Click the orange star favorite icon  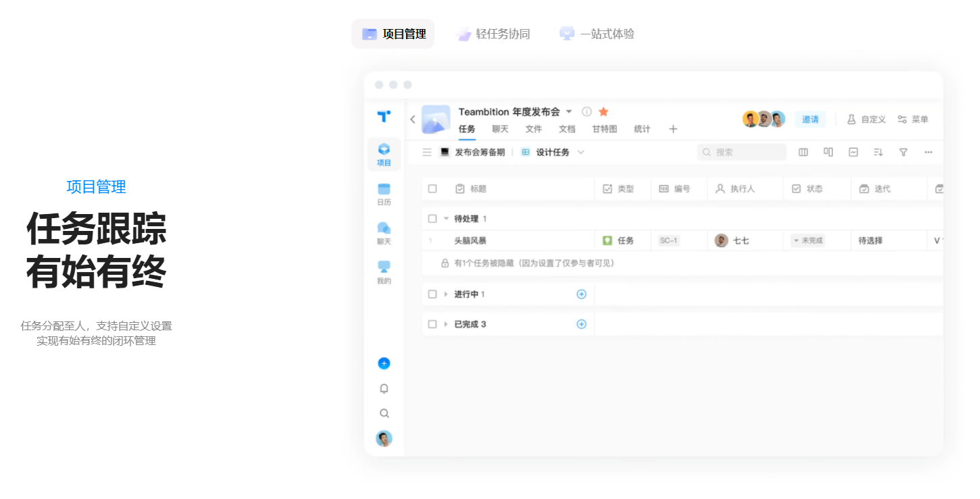click(x=604, y=112)
